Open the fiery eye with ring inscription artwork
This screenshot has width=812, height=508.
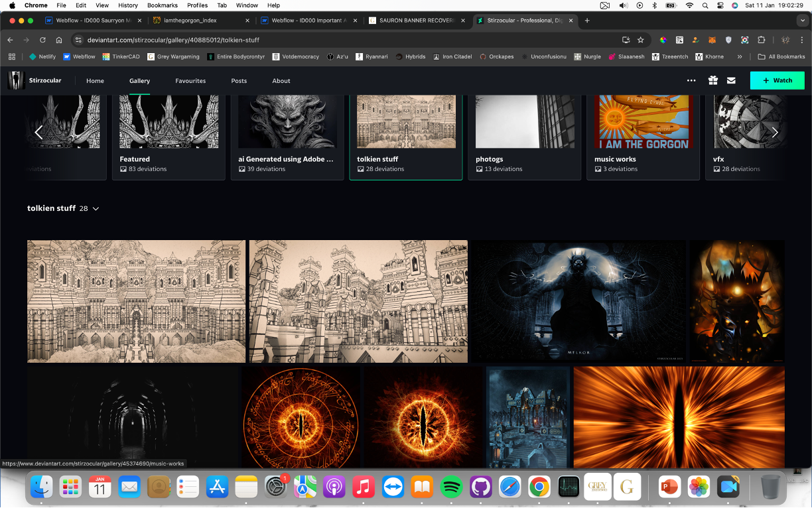pos(301,417)
